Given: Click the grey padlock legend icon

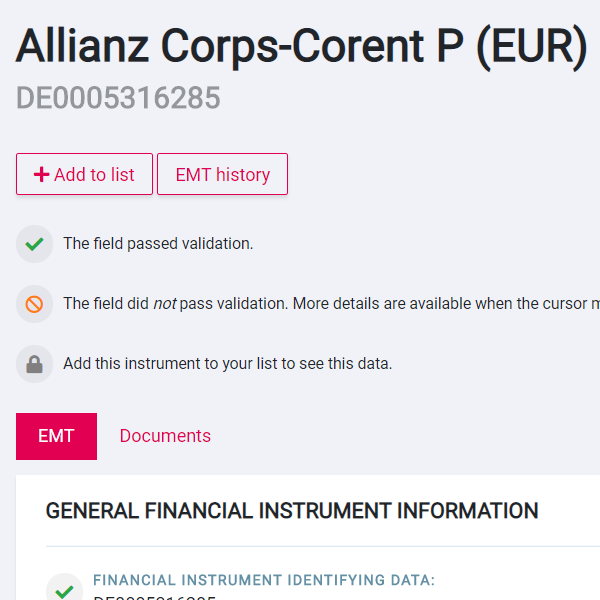Looking at the screenshot, I should pyautogui.click(x=34, y=364).
